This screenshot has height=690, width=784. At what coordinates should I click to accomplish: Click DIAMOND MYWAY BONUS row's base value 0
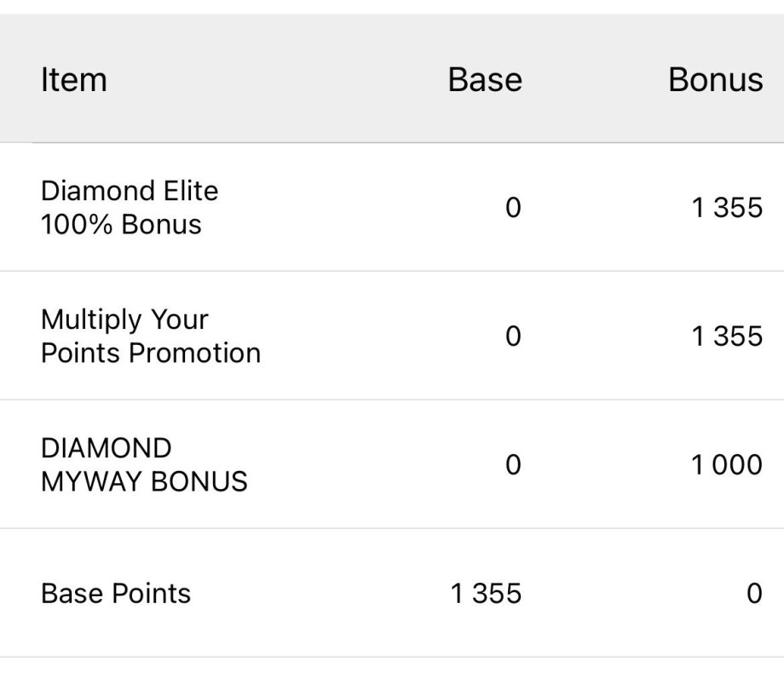click(512, 465)
